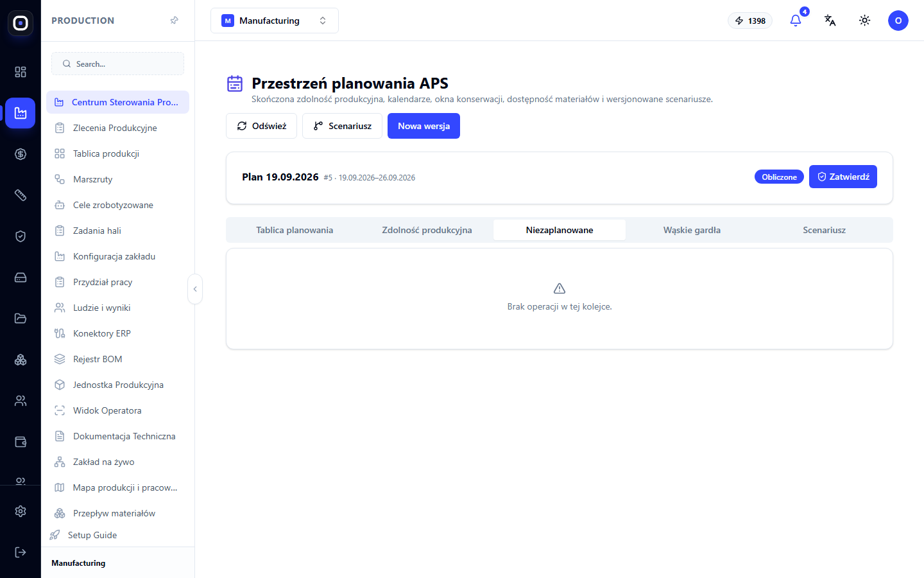The image size is (924, 578).
Task: Open ruler icon in rail
Action: point(21,195)
